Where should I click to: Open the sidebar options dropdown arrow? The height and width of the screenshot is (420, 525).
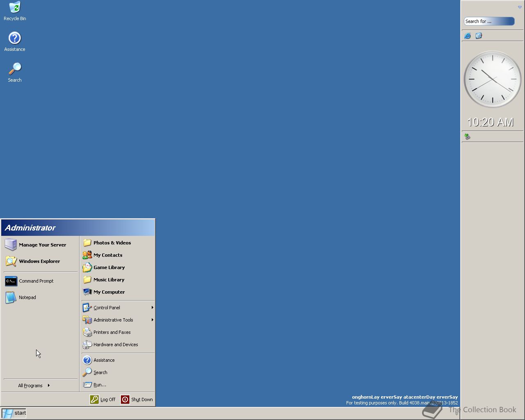click(520, 7)
